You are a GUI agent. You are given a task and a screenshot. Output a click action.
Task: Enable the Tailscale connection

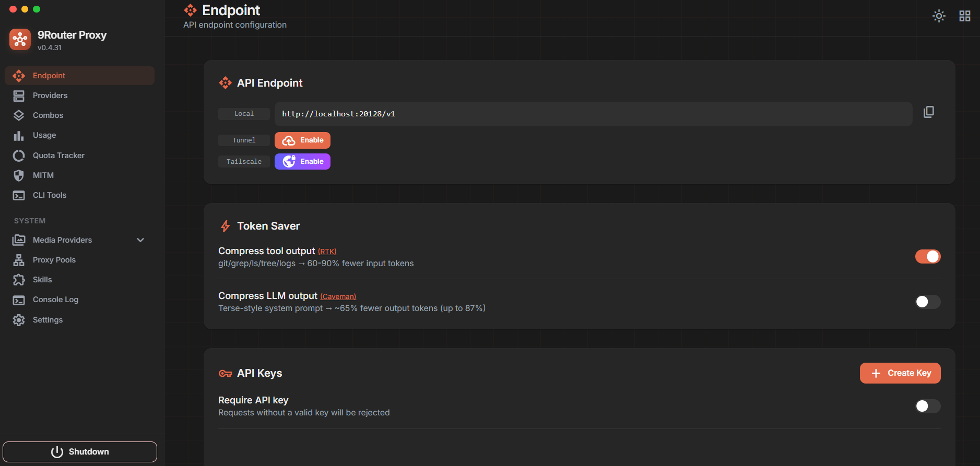pos(302,162)
